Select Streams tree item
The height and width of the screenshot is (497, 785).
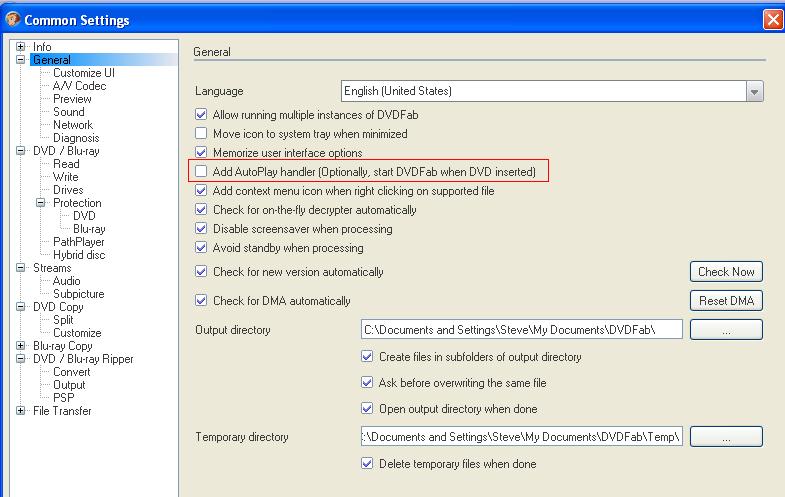(x=52, y=268)
